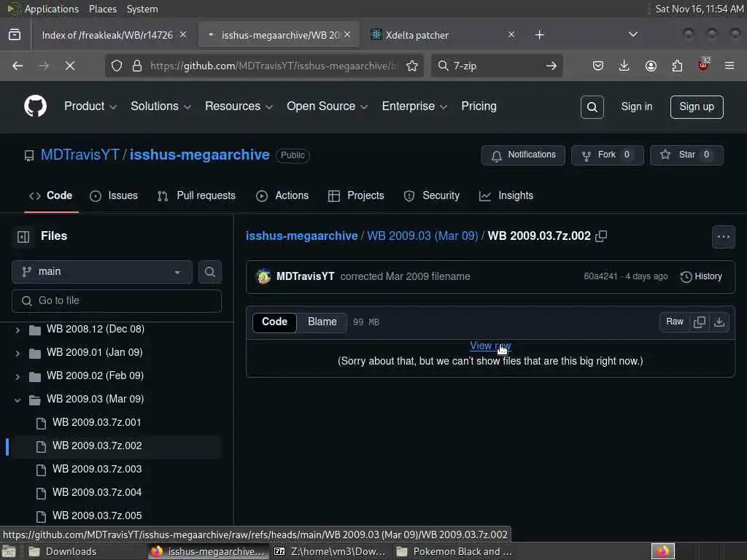747x560 pixels.
Task: Click the Raw button
Action: pos(675,322)
